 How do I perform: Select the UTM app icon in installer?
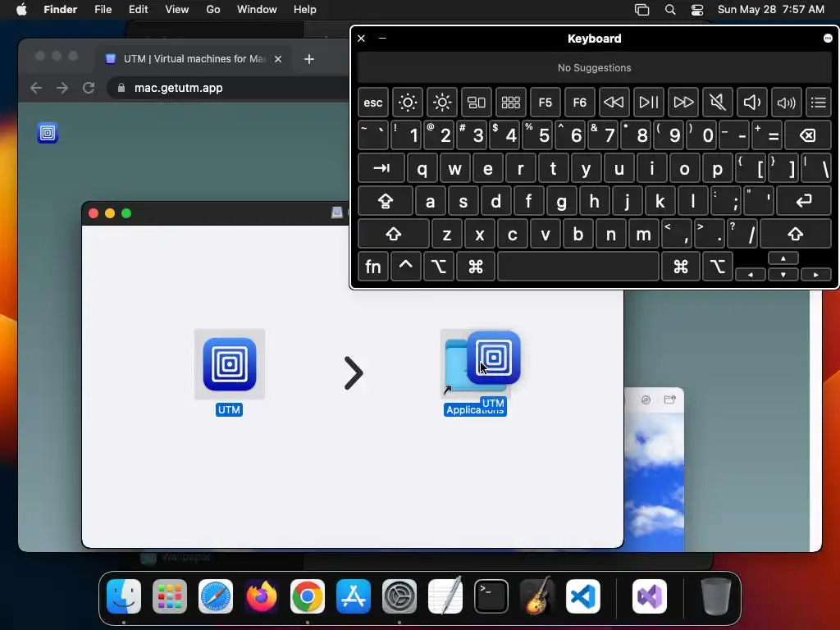[x=230, y=364]
